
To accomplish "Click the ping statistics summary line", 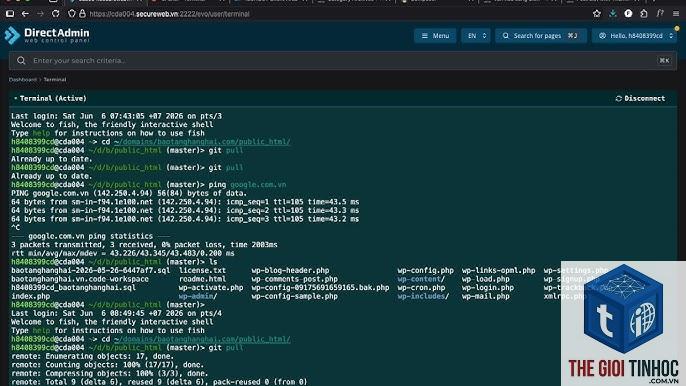I will pyautogui.click(x=144, y=245).
